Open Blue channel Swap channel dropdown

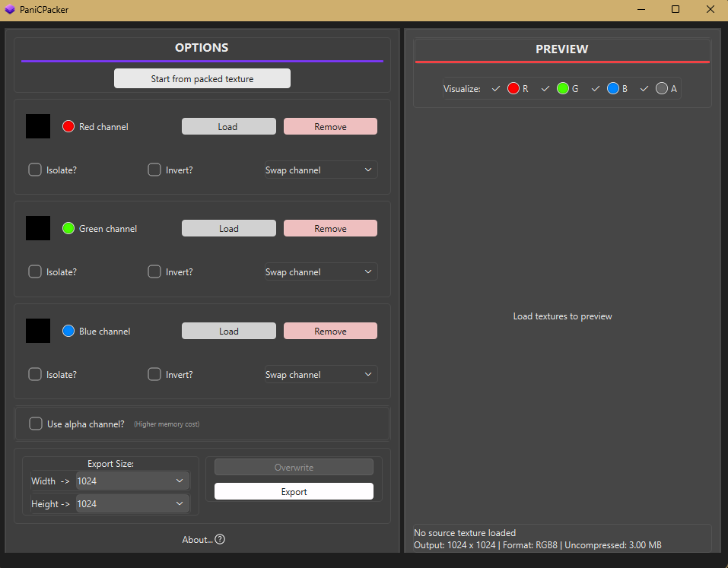[x=321, y=374]
